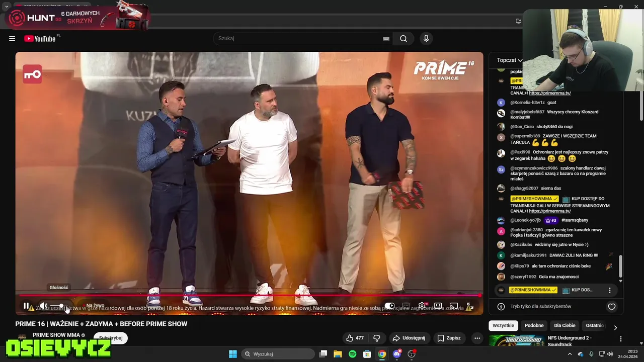Open Task View on the taskbar

pos(324,354)
